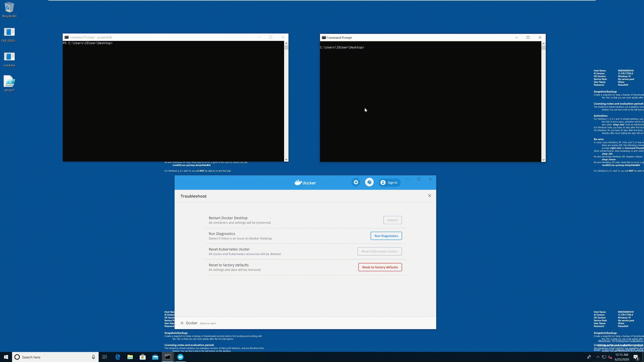Open the notification Action Center

pos(636,357)
